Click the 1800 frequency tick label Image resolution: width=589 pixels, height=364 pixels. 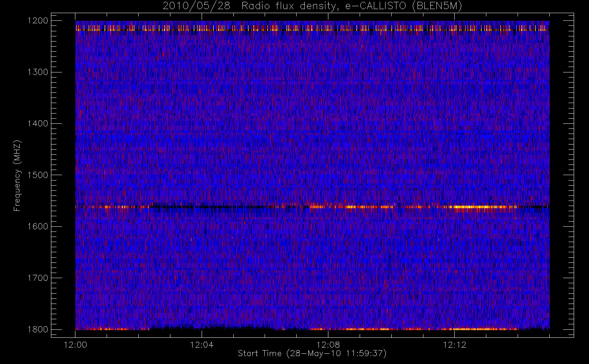[x=38, y=329]
